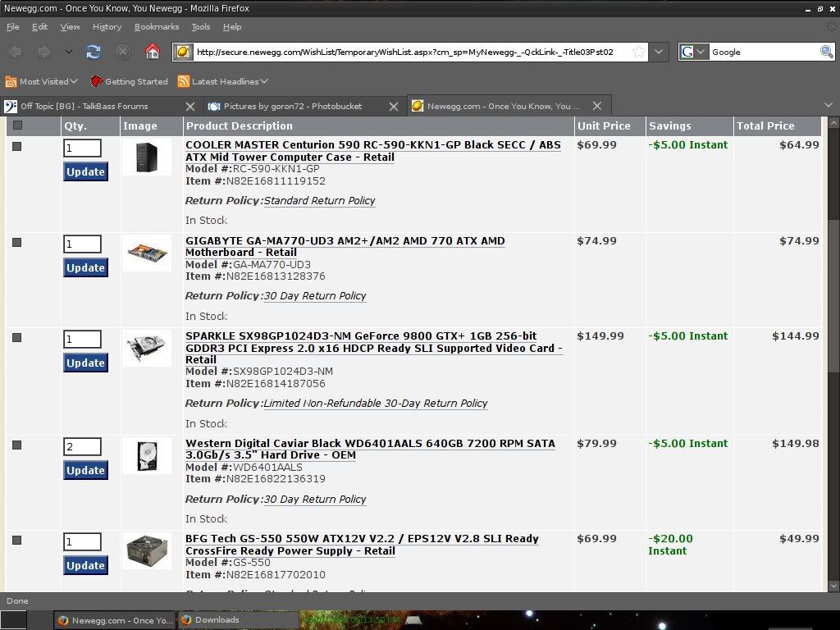Click the Sparkle video card thumbnail

coord(147,348)
